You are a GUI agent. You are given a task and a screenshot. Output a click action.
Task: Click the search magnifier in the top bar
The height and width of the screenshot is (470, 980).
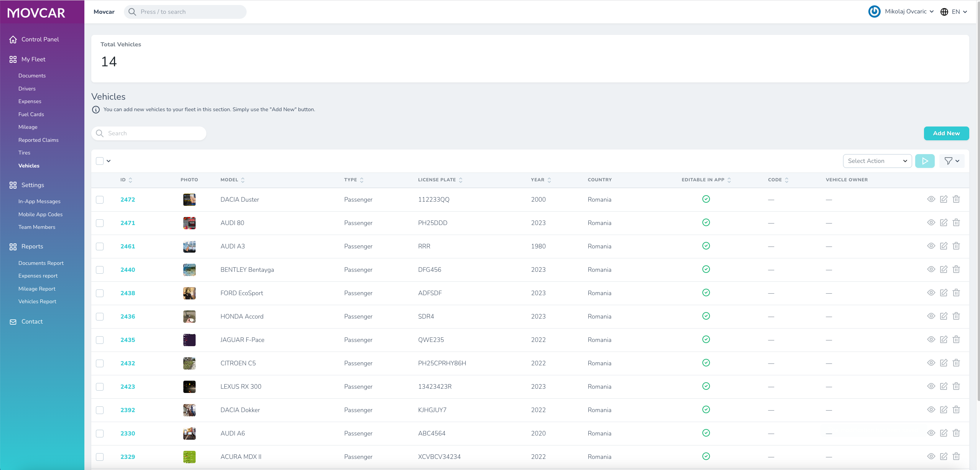(132, 12)
